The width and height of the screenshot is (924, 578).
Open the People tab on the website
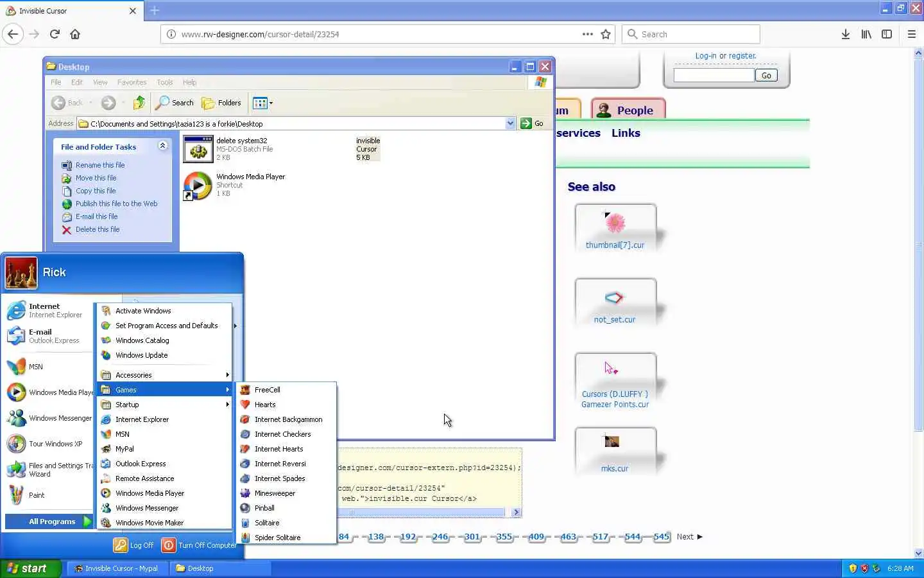[628, 110]
